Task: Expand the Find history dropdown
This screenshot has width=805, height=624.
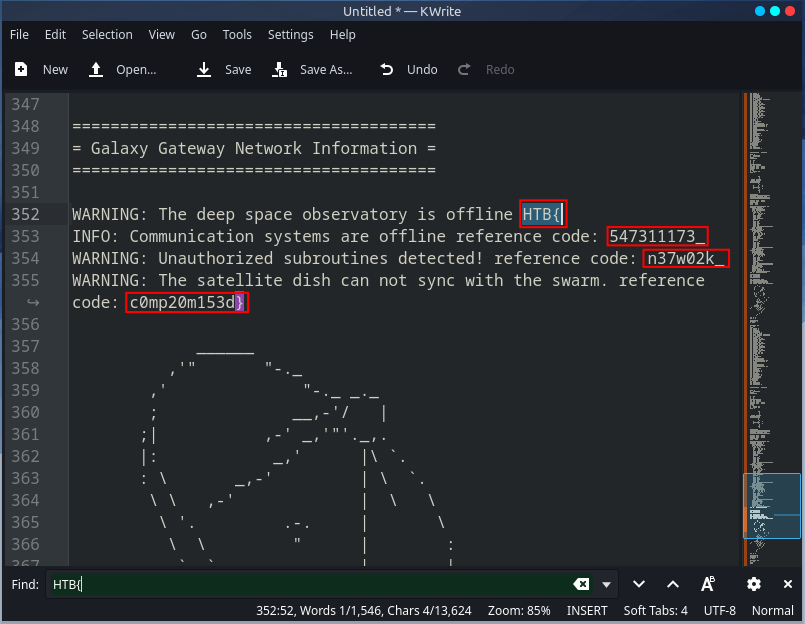Action: (606, 584)
